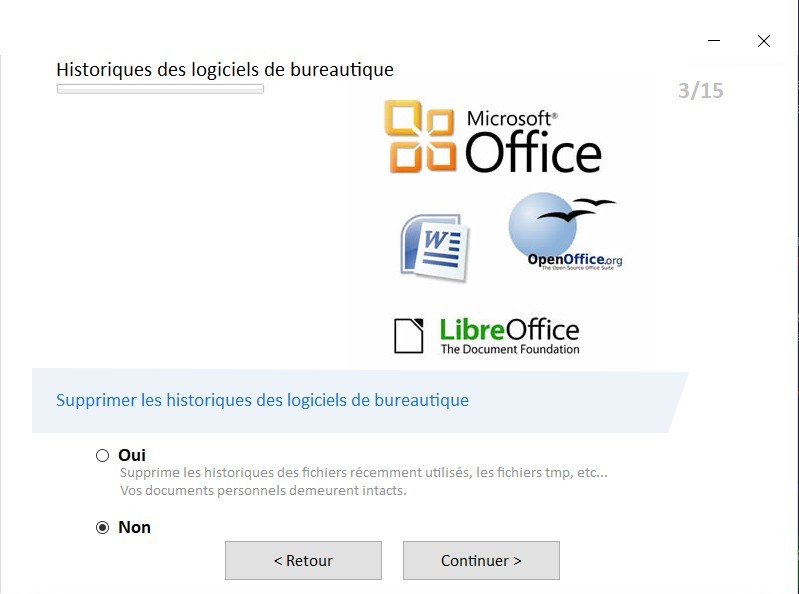Click the Historiques des logiciels de bureautique title

225,69
